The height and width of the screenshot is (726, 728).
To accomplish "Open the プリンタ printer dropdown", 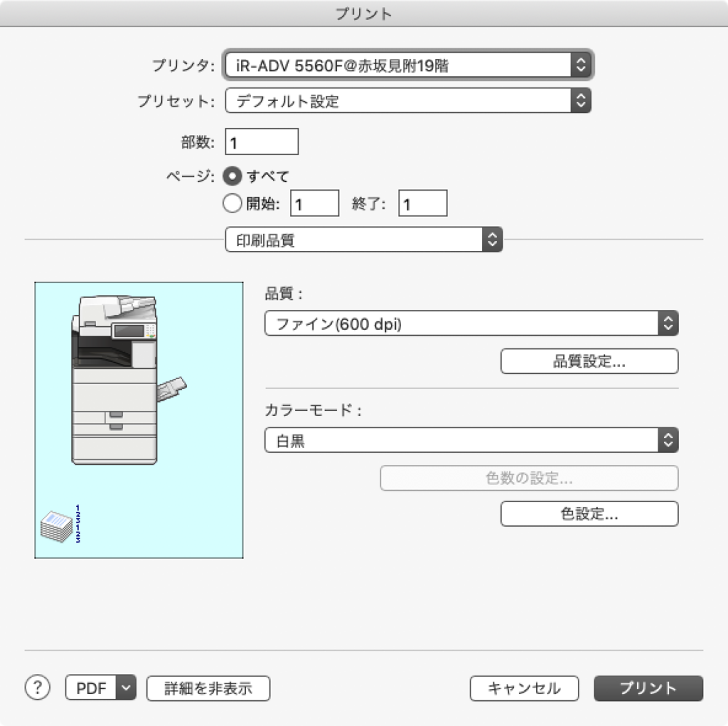I will (x=408, y=65).
